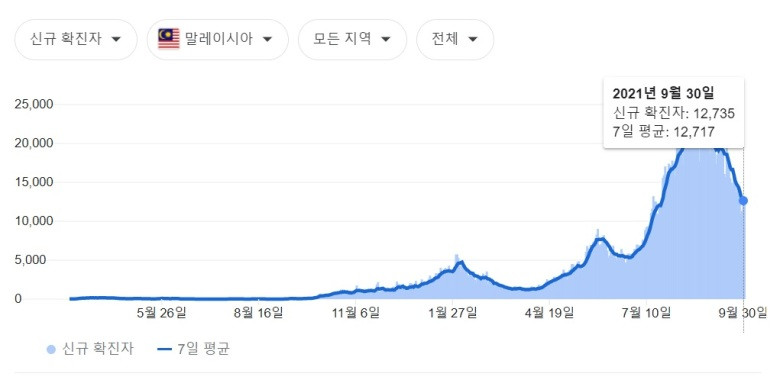
Task: Open the 말레이시아 country dropdown
Action: click(x=218, y=39)
